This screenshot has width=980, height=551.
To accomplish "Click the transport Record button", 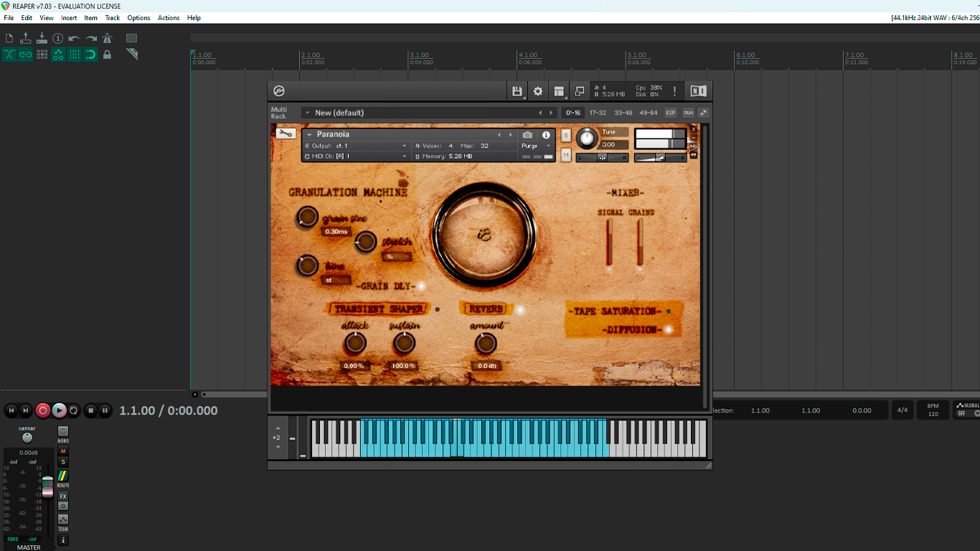I will click(x=43, y=410).
